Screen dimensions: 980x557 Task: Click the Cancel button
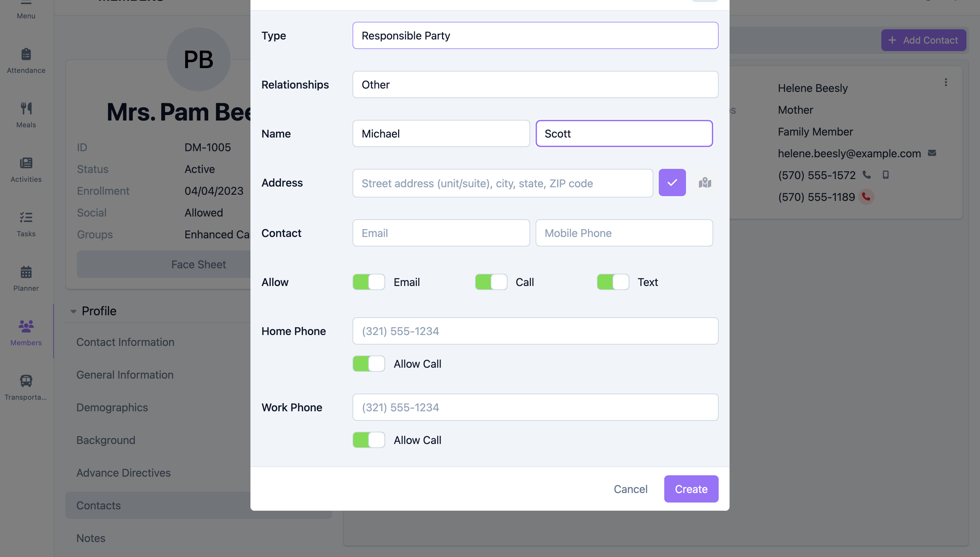pos(630,489)
